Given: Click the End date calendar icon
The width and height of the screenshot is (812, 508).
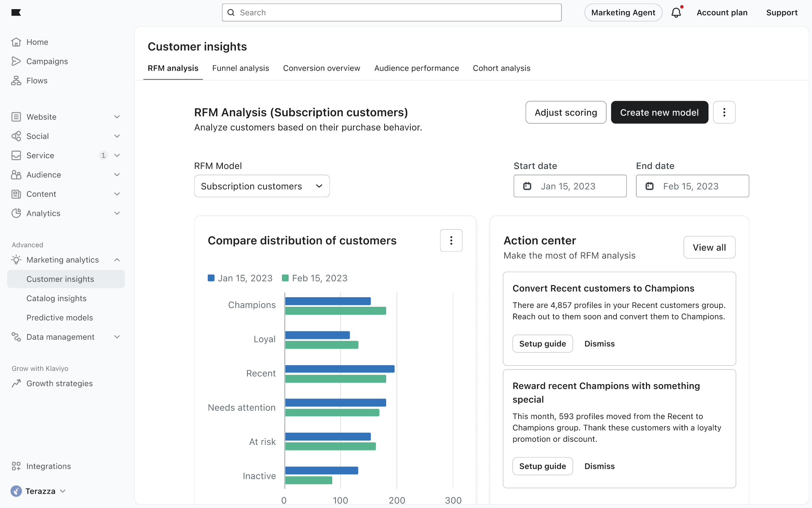Looking at the screenshot, I should [x=649, y=186].
